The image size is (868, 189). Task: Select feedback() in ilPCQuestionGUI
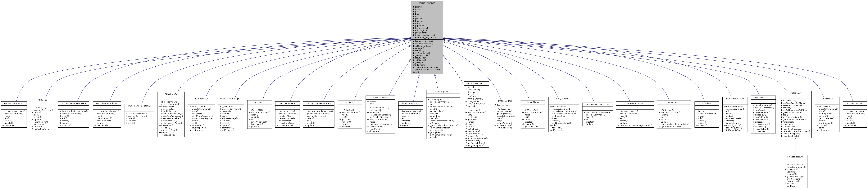click(556, 128)
